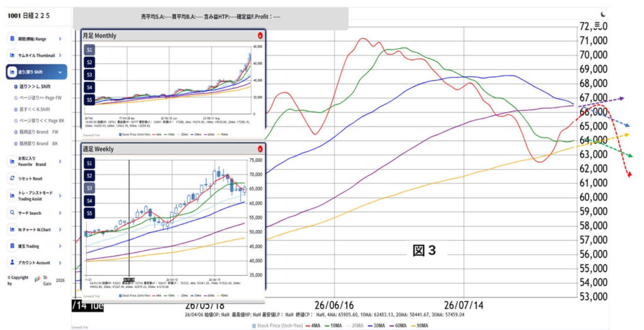Click the 1001 日経225 brand title

29,16
